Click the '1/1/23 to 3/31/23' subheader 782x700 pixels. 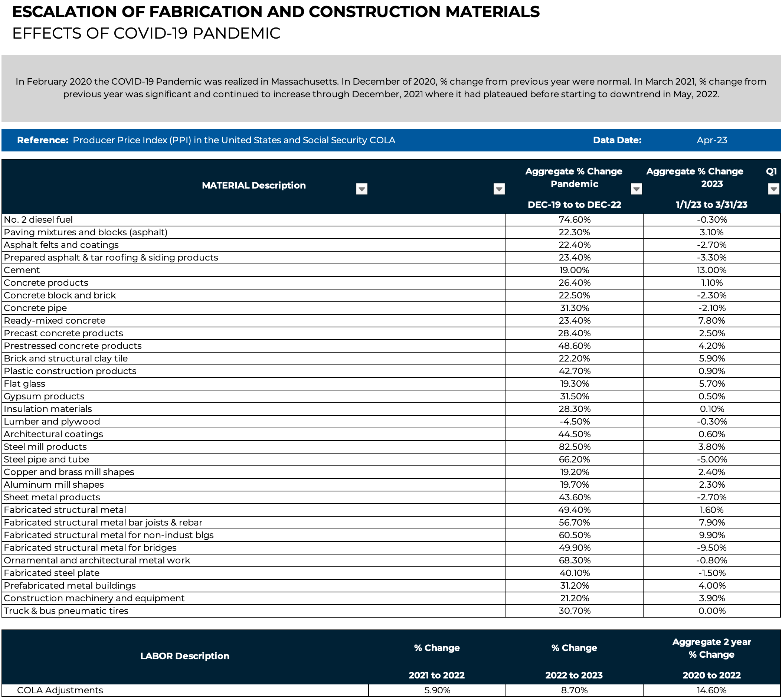tap(711, 205)
